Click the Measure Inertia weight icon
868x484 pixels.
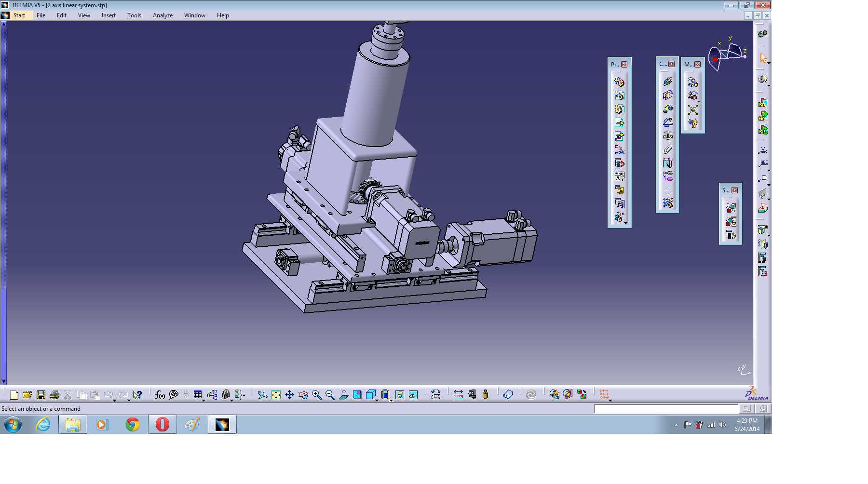click(486, 395)
